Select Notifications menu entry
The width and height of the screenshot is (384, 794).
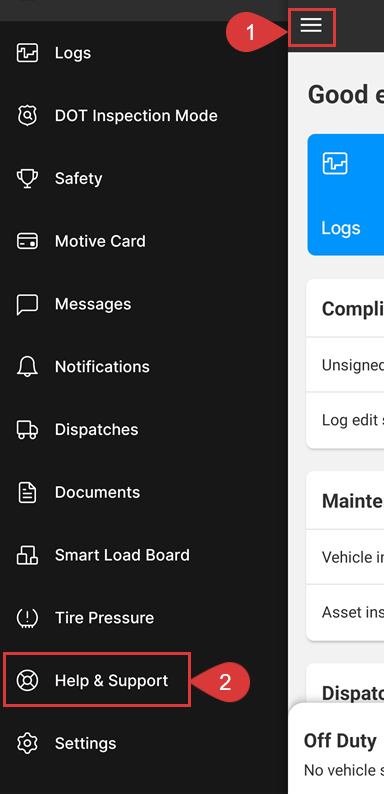click(x=102, y=367)
